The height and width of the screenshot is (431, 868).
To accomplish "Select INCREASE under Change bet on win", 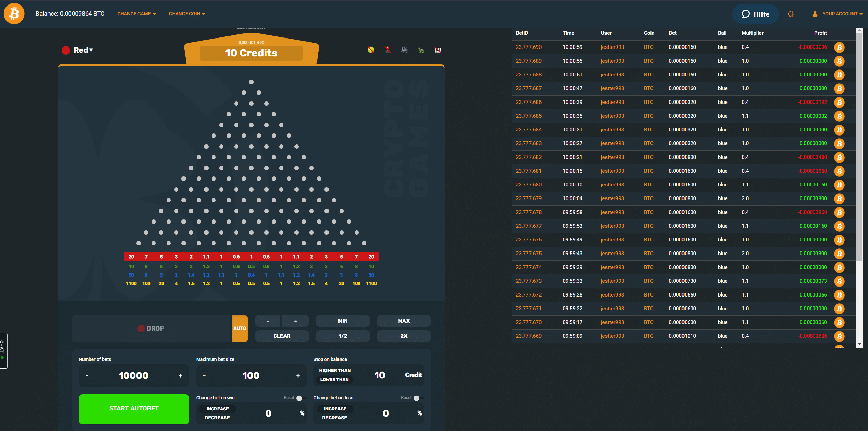I will point(218,409).
